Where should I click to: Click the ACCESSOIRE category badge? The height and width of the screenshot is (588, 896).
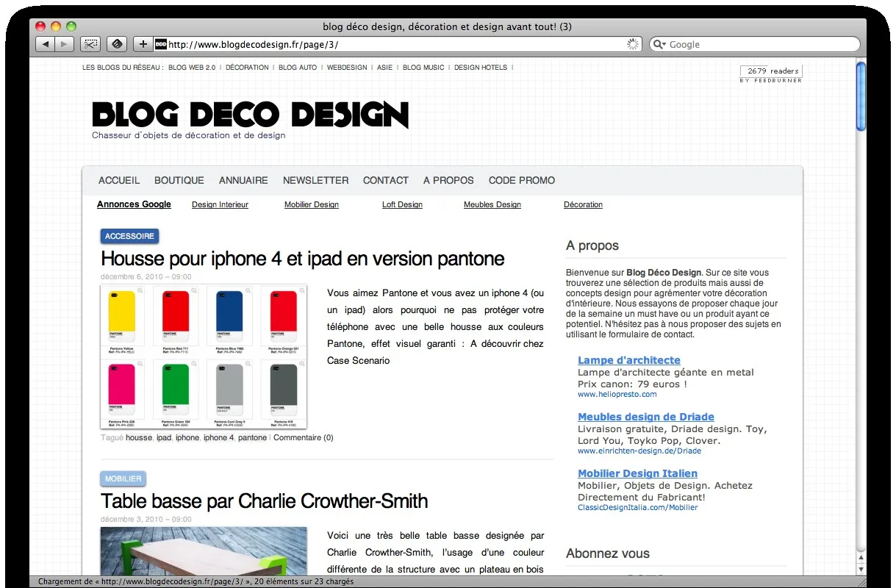click(x=129, y=237)
